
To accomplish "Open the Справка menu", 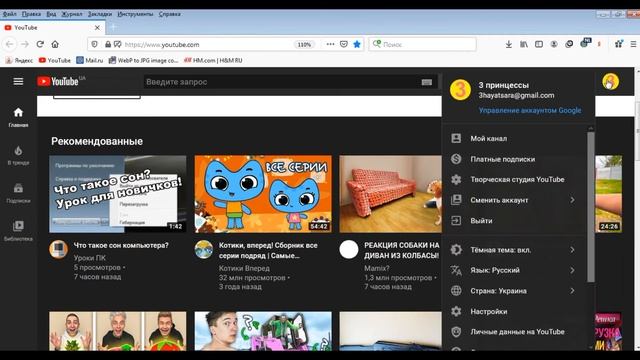I will coord(169,14).
